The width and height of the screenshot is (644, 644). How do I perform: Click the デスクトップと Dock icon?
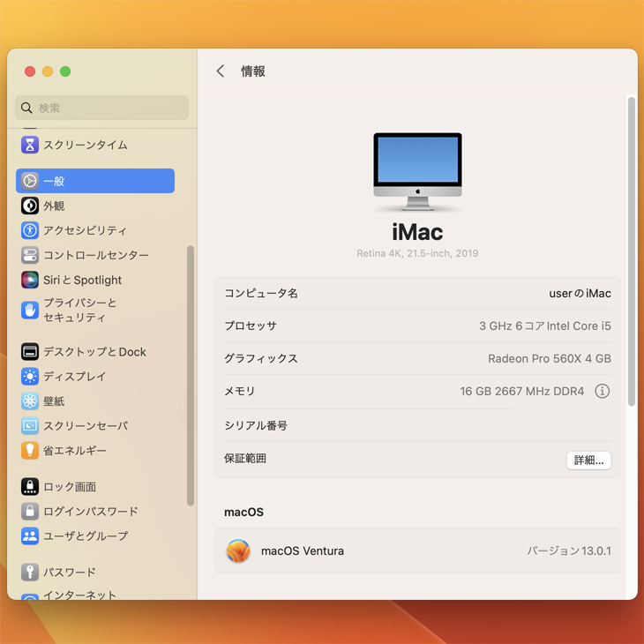pos(30,352)
